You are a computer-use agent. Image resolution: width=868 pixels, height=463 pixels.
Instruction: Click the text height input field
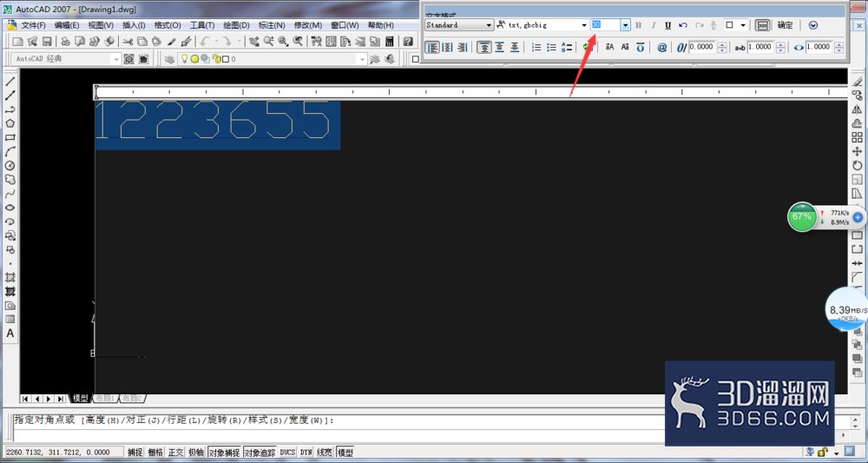coord(605,25)
